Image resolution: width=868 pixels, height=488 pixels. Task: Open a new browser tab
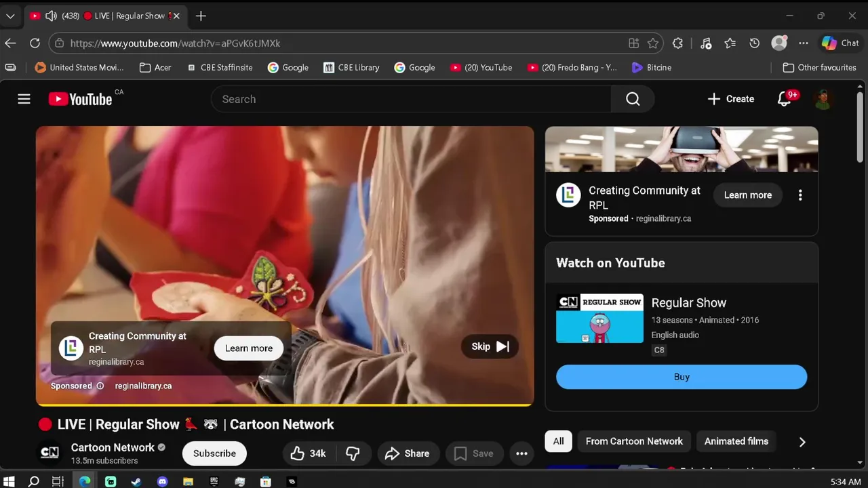click(201, 16)
